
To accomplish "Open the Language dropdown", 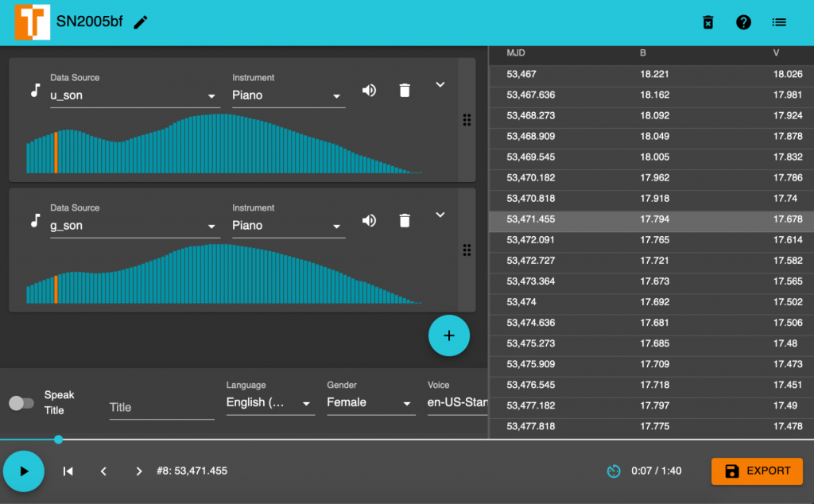I will pyautogui.click(x=270, y=403).
